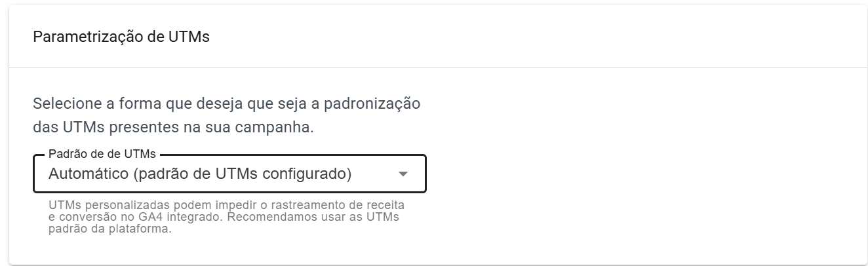Click the line "das UTMs presentes na sua campanha"
Viewport: 868px width, 266px height.
[x=173, y=126]
